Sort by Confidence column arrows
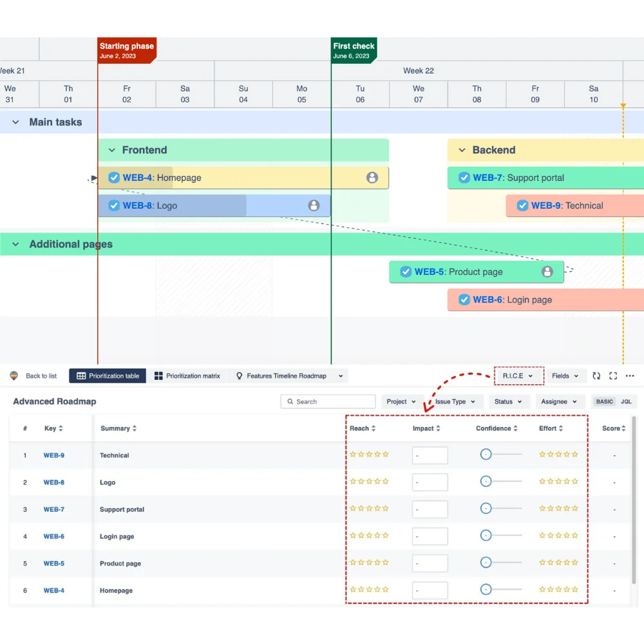This screenshot has width=644, height=644. click(x=515, y=428)
